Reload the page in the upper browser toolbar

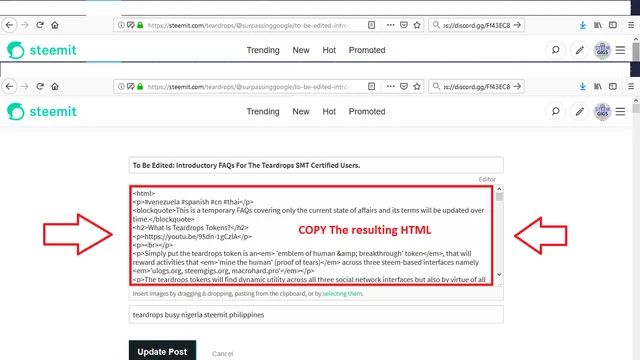(x=40, y=25)
